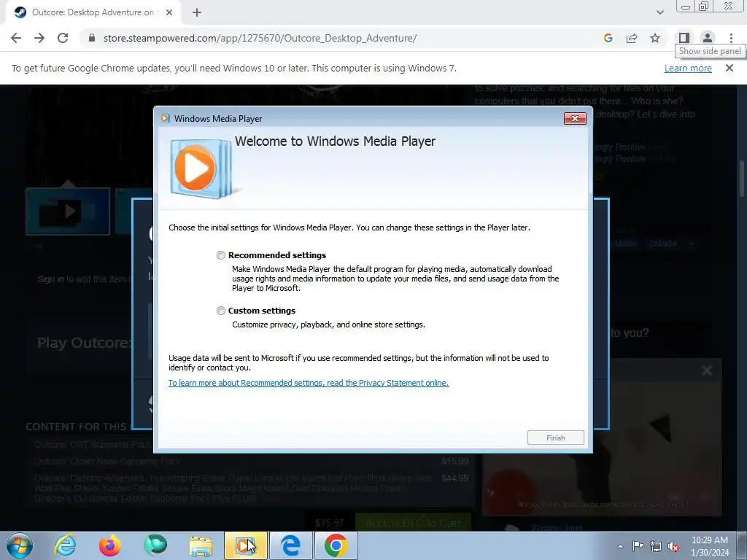Open the Action Center flag icon

pyautogui.click(x=638, y=546)
